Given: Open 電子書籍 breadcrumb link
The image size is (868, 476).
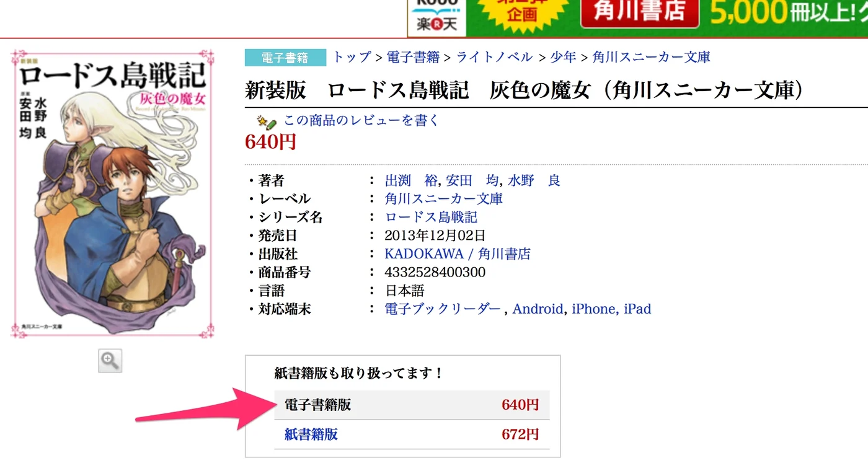Looking at the screenshot, I should coord(413,57).
